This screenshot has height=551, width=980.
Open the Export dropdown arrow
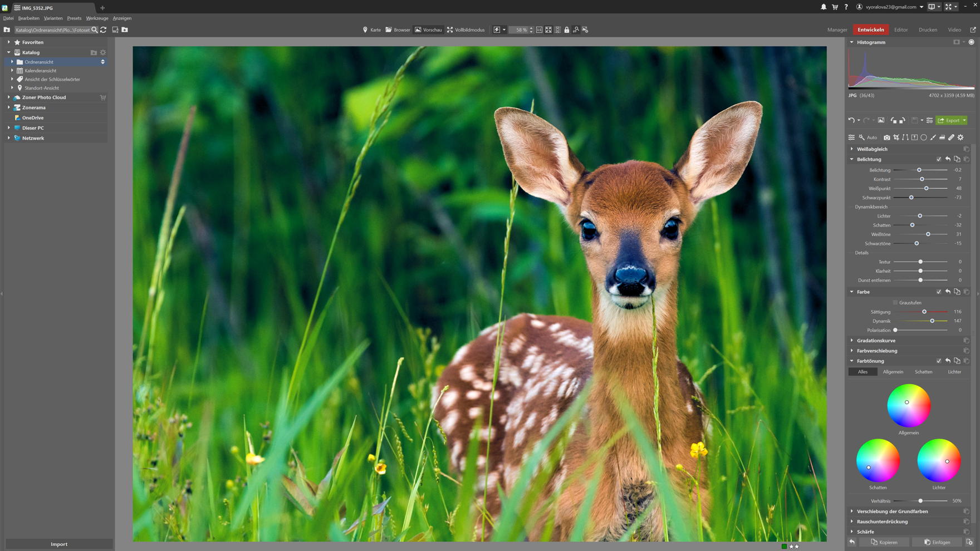pos(964,120)
